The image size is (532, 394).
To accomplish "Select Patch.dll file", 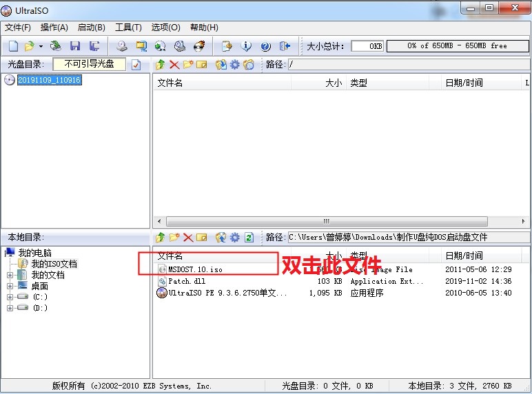I will 187,282.
